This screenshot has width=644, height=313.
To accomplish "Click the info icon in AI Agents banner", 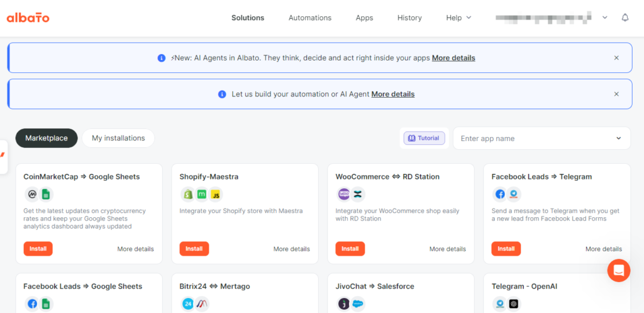I will coord(162,58).
